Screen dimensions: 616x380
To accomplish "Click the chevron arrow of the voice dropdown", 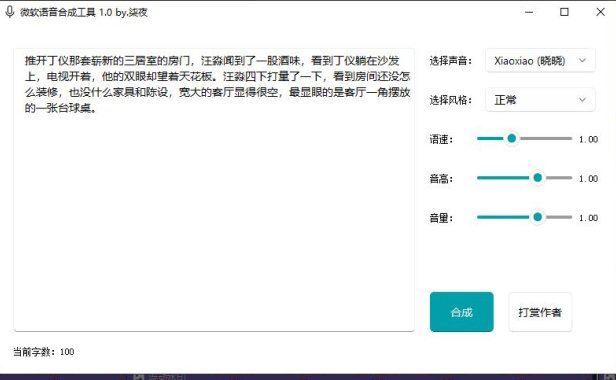I will pyautogui.click(x=582, y=61).
